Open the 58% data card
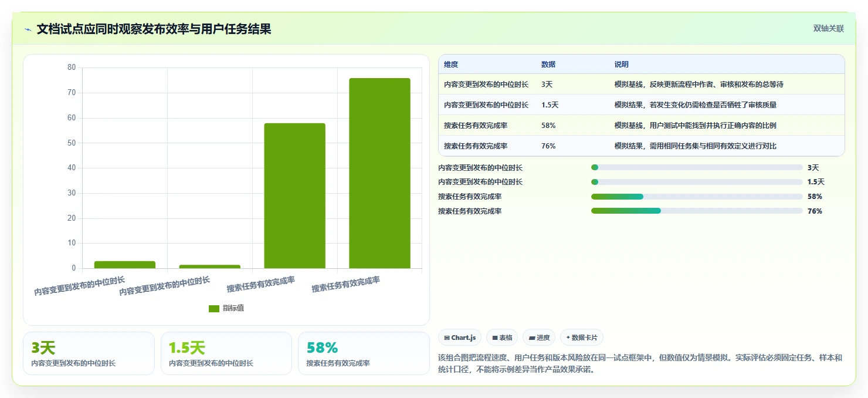 click(364, 353)
